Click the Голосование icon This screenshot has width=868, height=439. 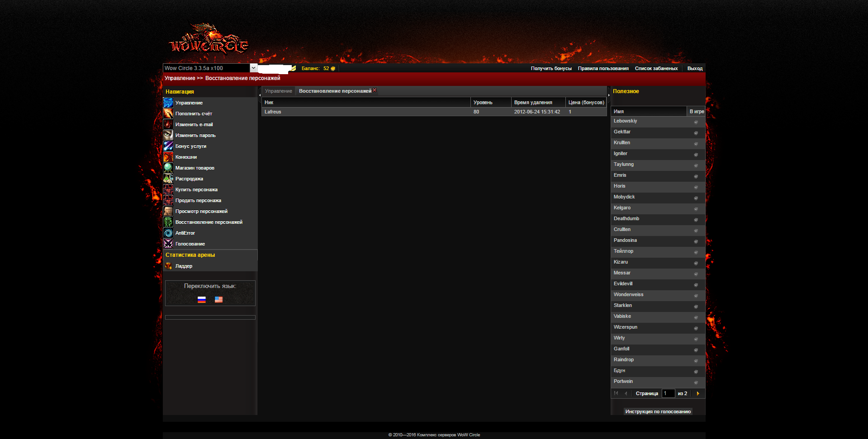click(168, 244)
